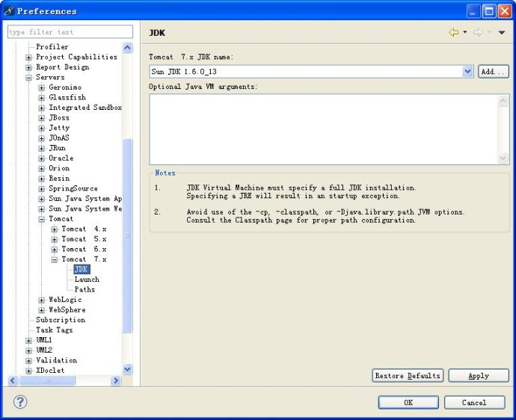Open the Tomcat 7.x JDK name combo box

pos(311,72)
